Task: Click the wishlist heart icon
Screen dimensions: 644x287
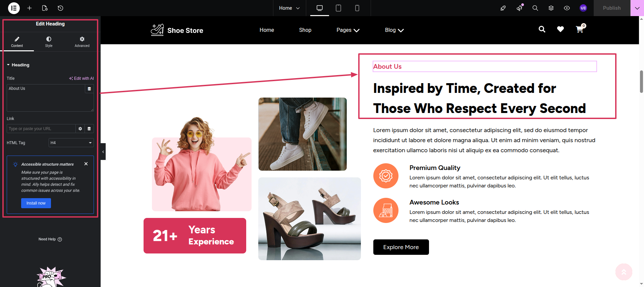Action: coord(560,30)
